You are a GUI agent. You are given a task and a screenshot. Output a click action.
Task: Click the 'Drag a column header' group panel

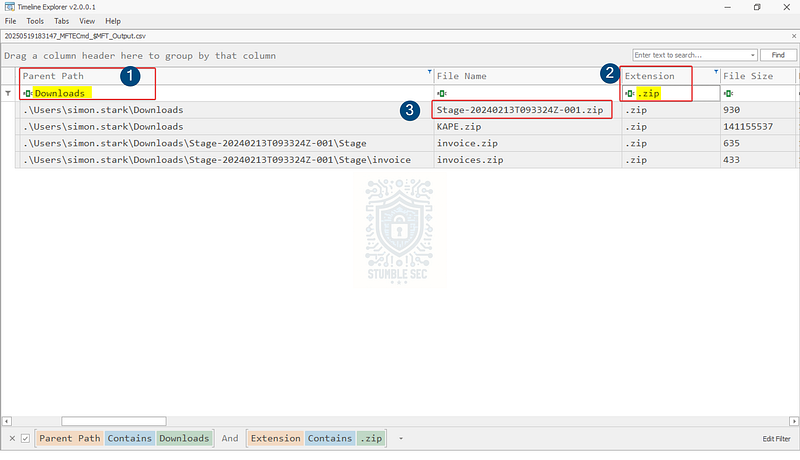point(140,56)
